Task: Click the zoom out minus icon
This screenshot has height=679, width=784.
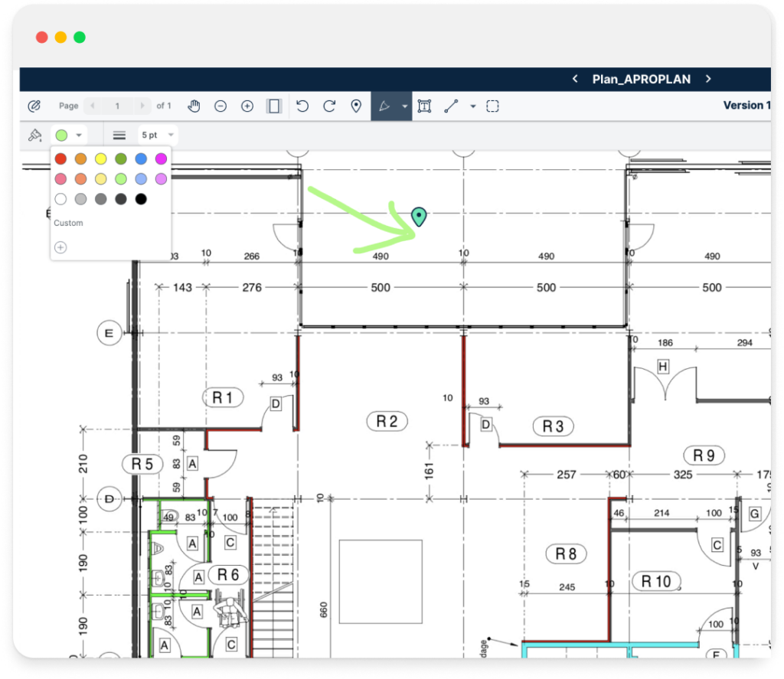Action: pos(220,106)
